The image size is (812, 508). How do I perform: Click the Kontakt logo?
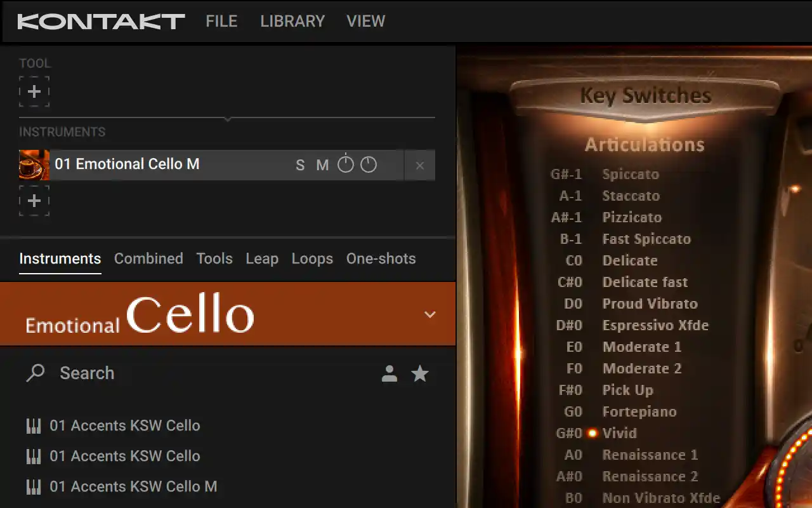101,21
